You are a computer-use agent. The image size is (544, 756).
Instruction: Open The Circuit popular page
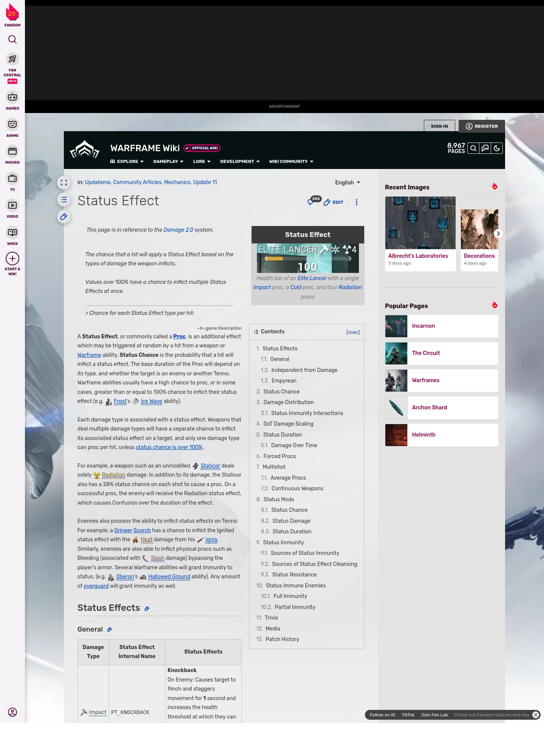(x=442, y=353)
